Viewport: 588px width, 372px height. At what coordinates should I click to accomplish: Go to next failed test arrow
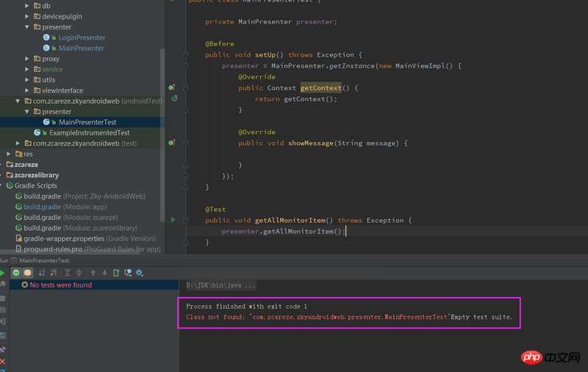coord(104,273)
